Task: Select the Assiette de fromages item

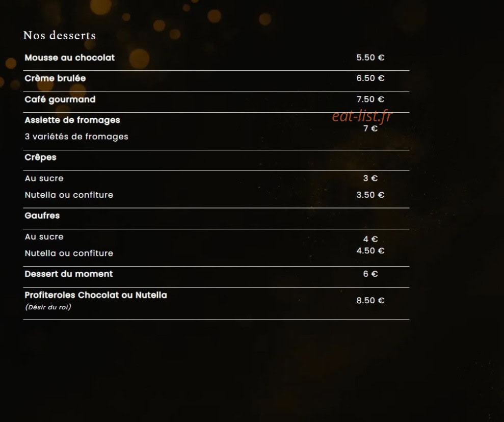Action: pos(72,120)
